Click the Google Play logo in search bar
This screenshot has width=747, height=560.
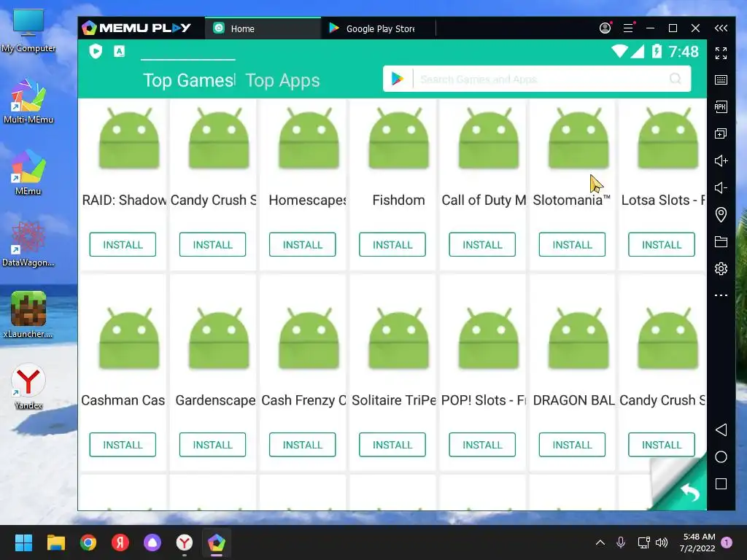(x=398, y=79)
